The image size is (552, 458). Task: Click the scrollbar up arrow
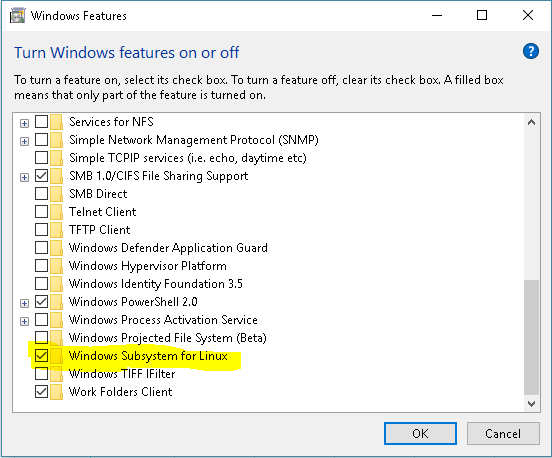tap(532, 123)
